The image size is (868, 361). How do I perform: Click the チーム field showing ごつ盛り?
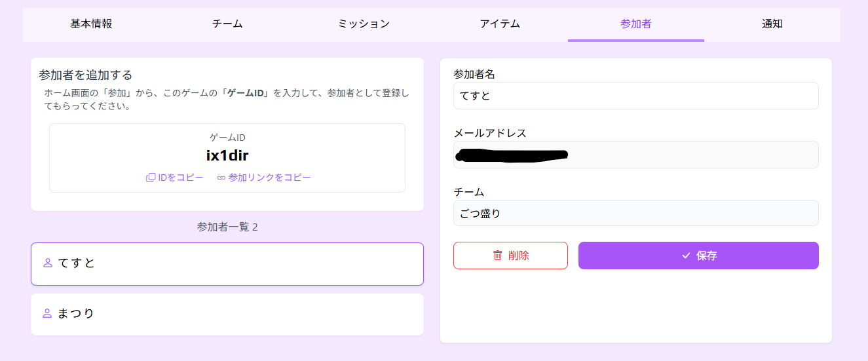pos(636,213)
